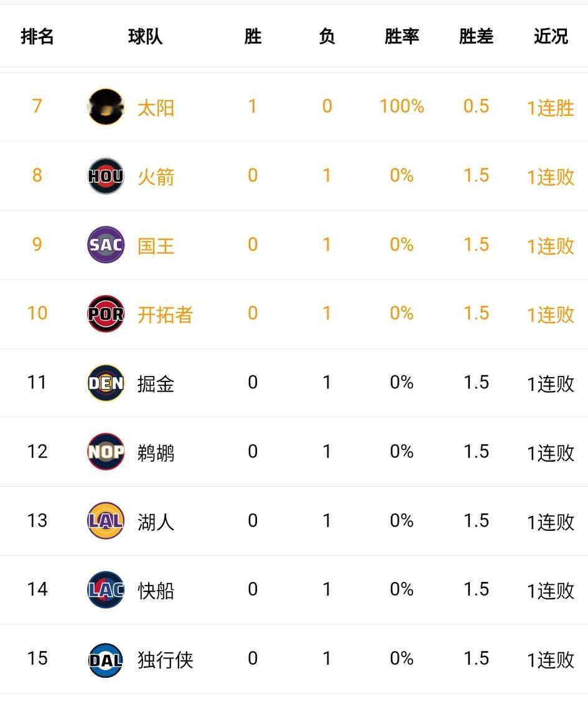Click the LAC Clippers team logo

click(106, 591)
